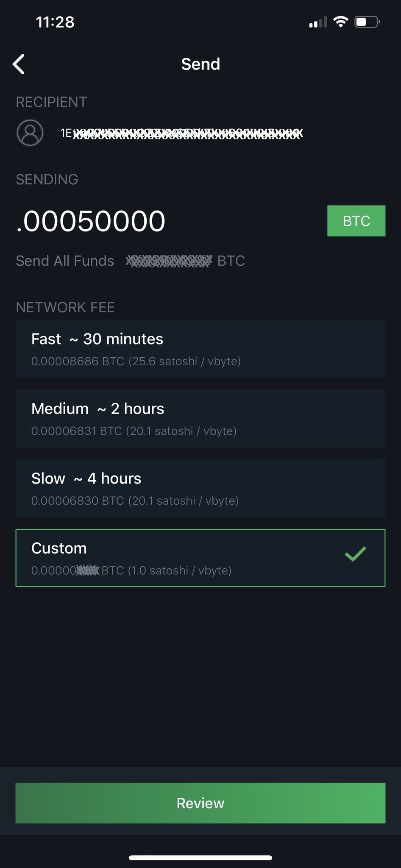The image size is (401, 868).
Task: Tap the recipient contact avatar icon
Action: point(30,133)
